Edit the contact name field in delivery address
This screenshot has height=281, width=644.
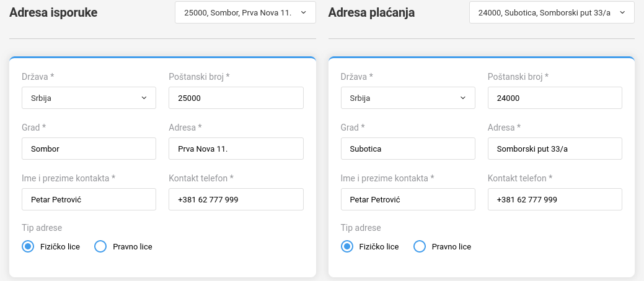pyautogui.click(x=89, y=199)
